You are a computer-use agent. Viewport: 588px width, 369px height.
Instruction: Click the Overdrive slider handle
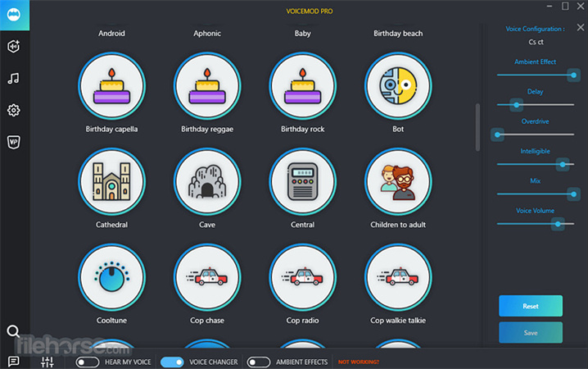[497, 134]
